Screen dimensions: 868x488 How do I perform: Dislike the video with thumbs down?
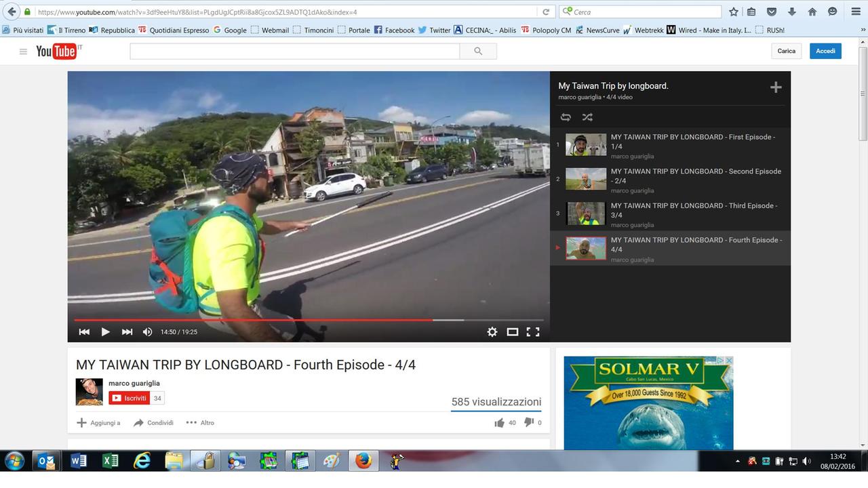click(529, 423)
